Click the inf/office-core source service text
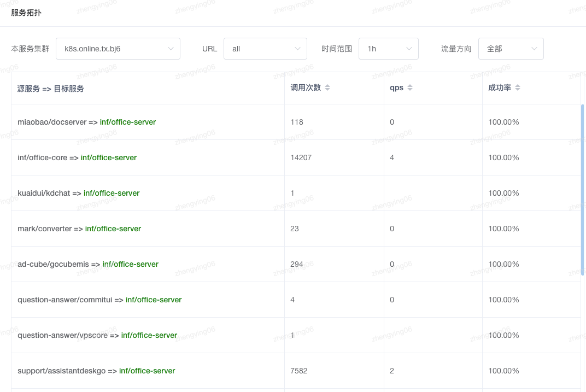This screenshot has width=586, height=392. [x=42, y=157]
